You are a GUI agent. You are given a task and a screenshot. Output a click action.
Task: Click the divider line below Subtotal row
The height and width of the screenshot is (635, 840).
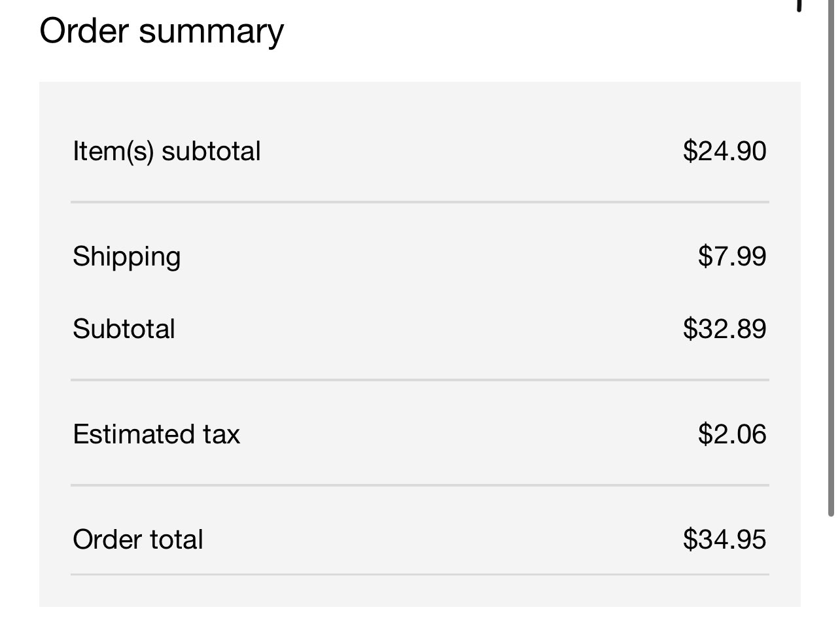coord(420,380)
